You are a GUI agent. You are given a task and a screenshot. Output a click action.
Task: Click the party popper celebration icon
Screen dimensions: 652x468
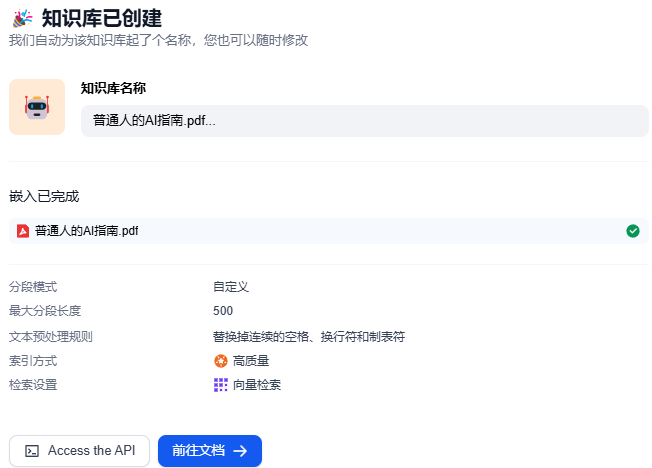pyautogui.click(x=21, y=17)
